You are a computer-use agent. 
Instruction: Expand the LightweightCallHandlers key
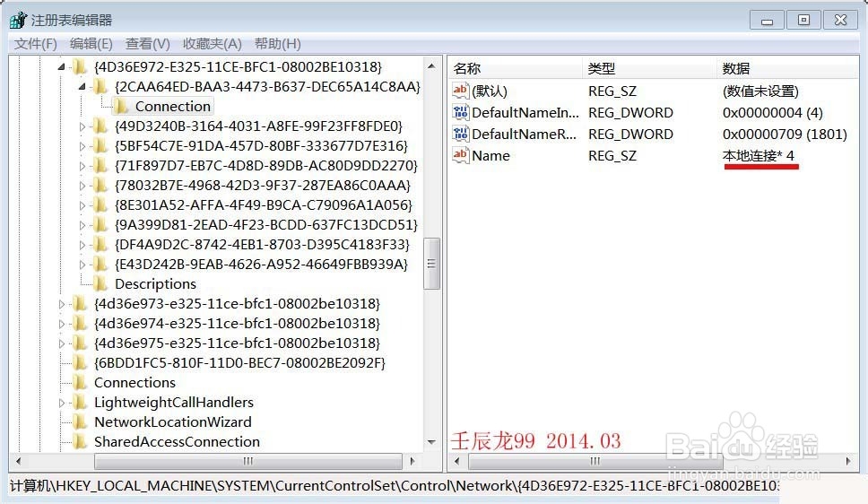tap(62, 403)
